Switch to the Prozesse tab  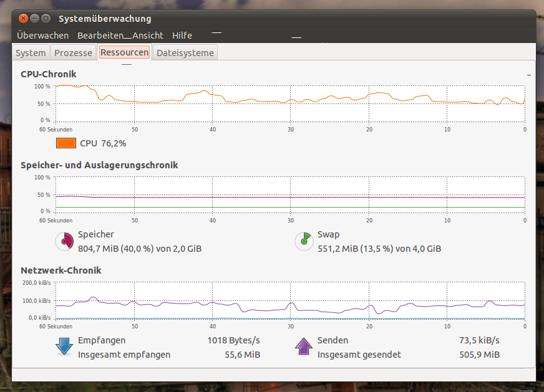(73, 53)
